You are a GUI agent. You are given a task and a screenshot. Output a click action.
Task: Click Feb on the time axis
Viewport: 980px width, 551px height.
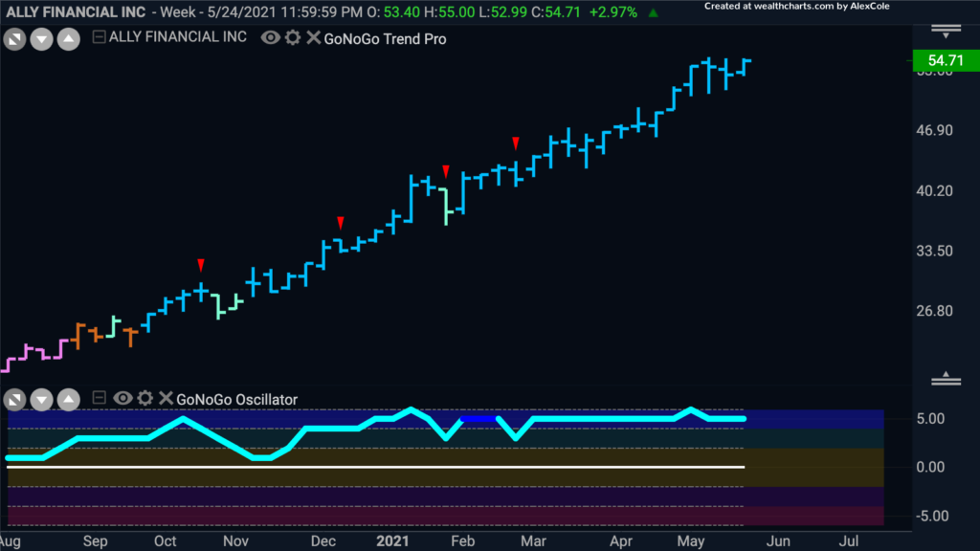[x=462, y=541]
